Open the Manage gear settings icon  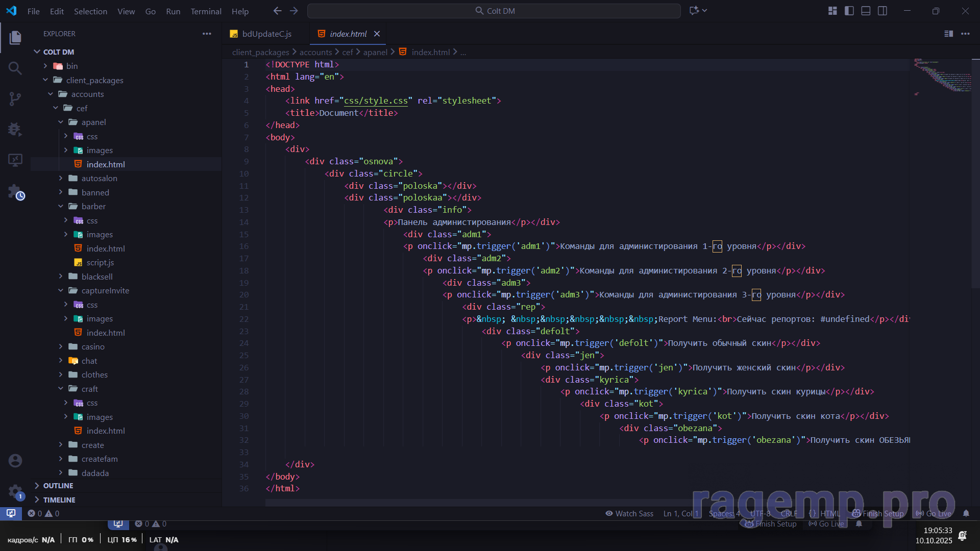click(x=15, y=491)
